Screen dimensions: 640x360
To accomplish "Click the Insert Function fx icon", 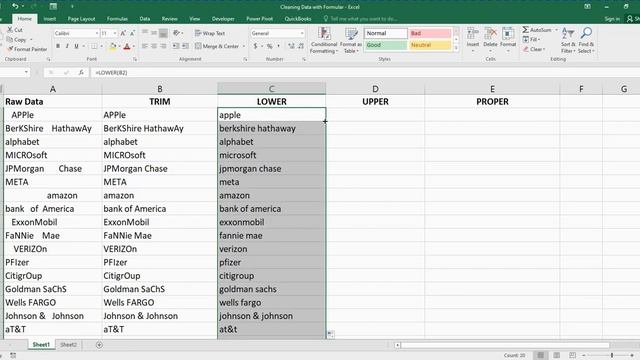I will point(81,72).
